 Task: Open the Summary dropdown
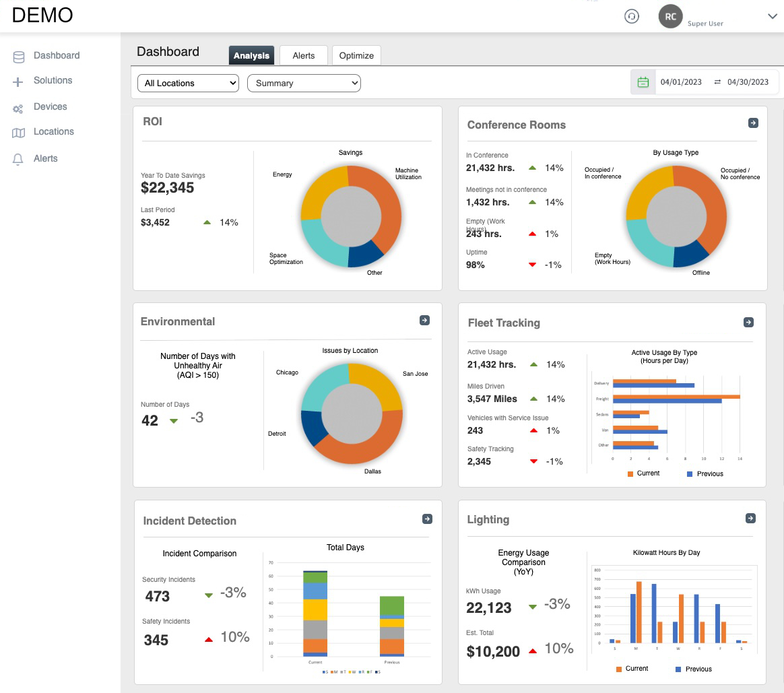point(304,83)
